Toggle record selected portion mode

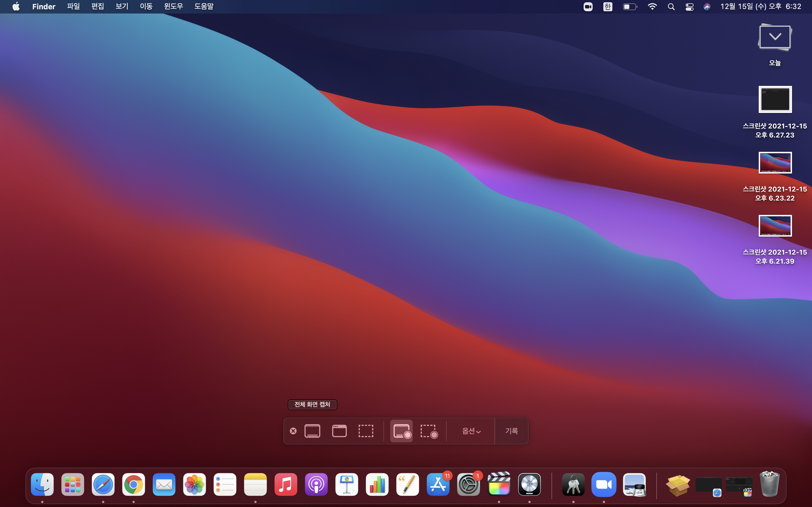429,431
